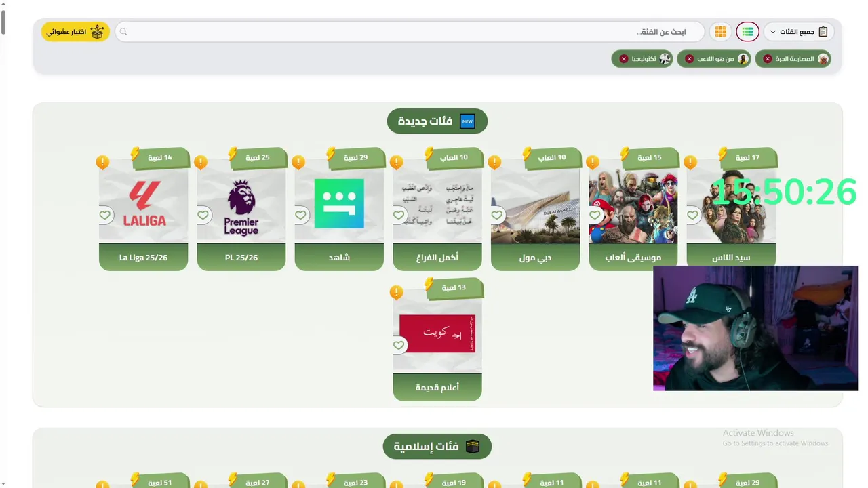Click the فئات جديدة section header

coord(437,121)
